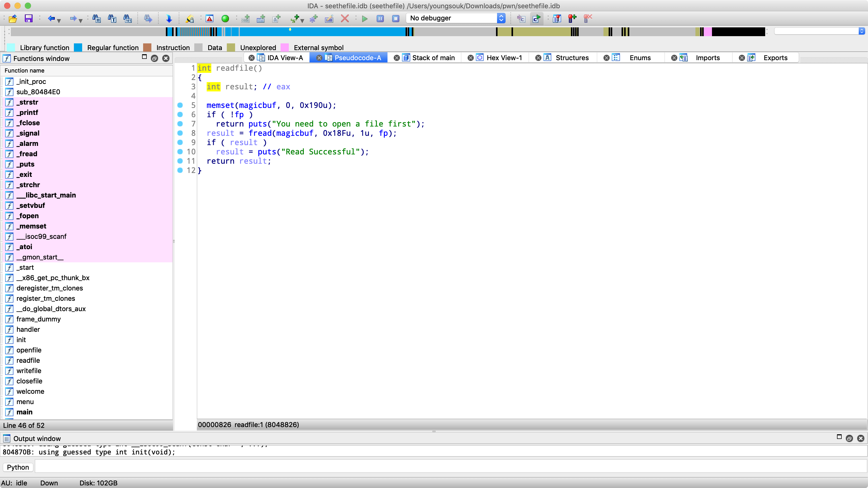Select the openfile function in list
The width and height of the screenshot is (868, 488).
29,350
